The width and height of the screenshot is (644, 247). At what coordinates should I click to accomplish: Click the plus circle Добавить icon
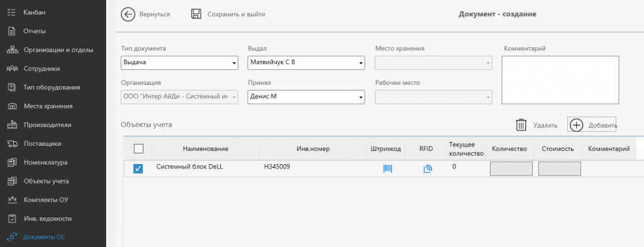click(577, 125)
